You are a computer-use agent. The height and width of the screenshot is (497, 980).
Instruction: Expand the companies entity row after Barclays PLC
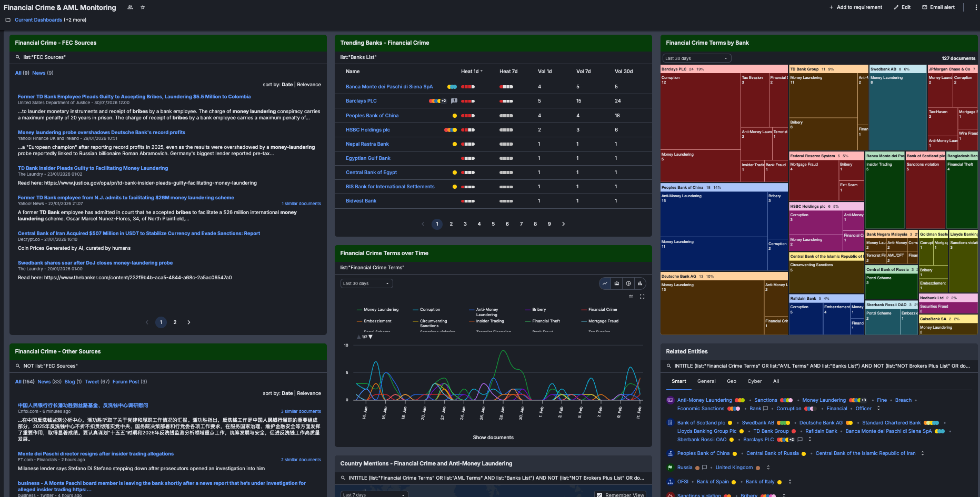[x=810, y=440]
